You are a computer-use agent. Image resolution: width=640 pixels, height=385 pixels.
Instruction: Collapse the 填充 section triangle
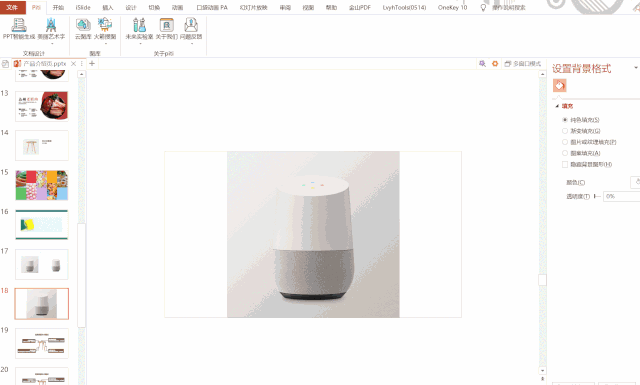557,106
